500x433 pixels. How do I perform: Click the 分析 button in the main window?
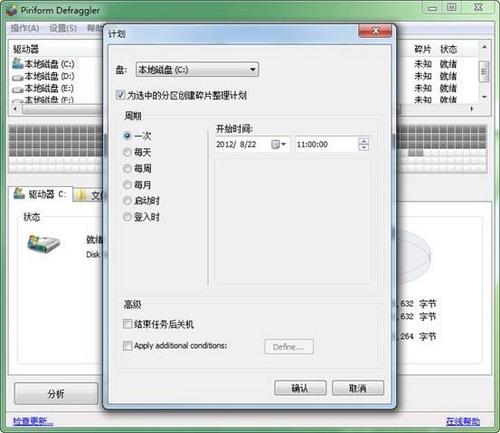tap(56, 394)
